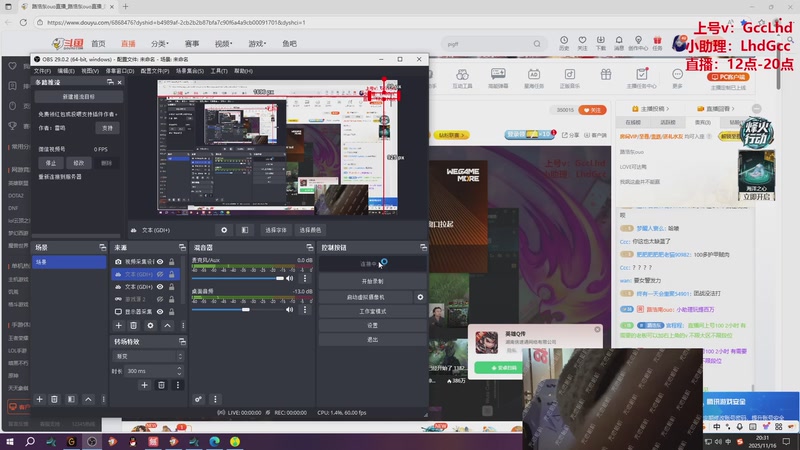Open properties gear in source toolbar below preview

tap(224, 230)
